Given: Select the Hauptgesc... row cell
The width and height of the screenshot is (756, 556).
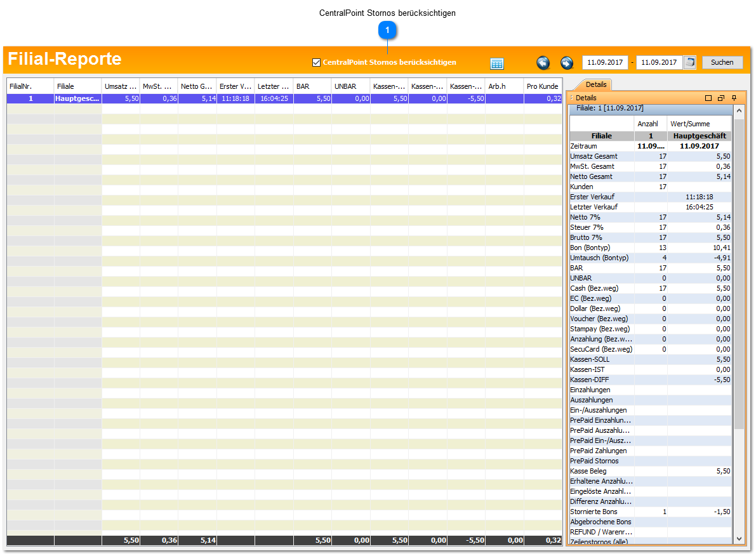Looking at the screenshot, I should point(77,98).
